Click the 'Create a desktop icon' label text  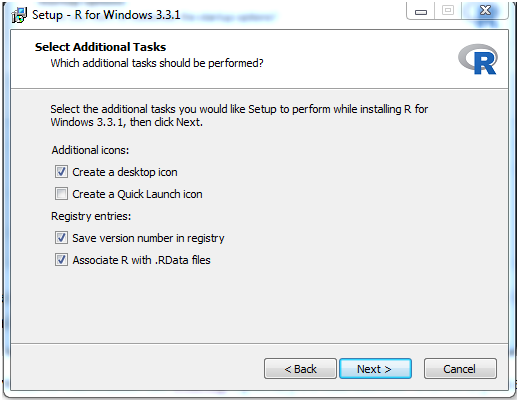[125, 172]
